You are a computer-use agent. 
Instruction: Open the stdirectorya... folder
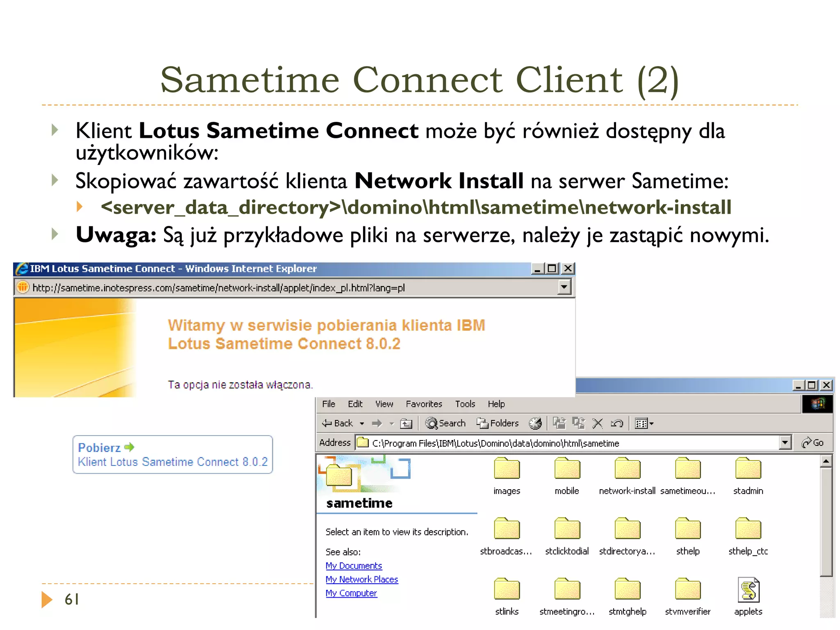[627, 536]
